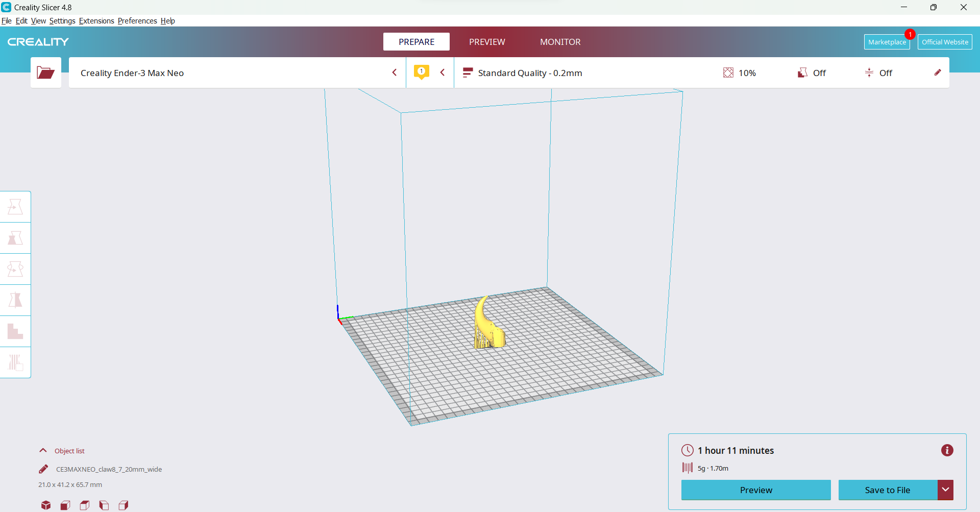
Task: Click the blue Preview button
Action: pyautogui.click(x=756, y=490)
